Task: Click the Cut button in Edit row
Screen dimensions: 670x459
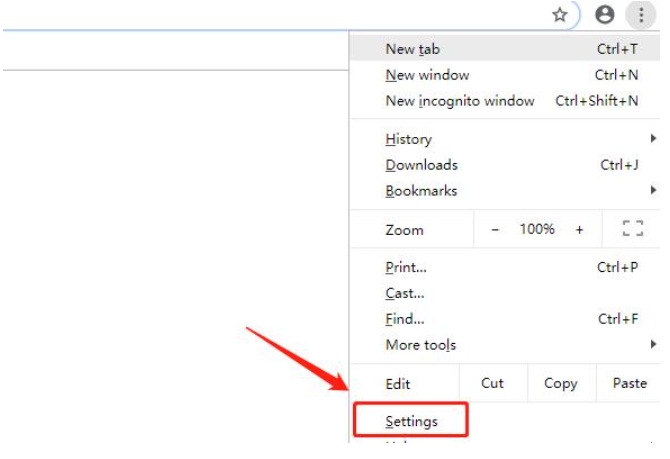Action: pyautogui.click(x=492, y=383)
